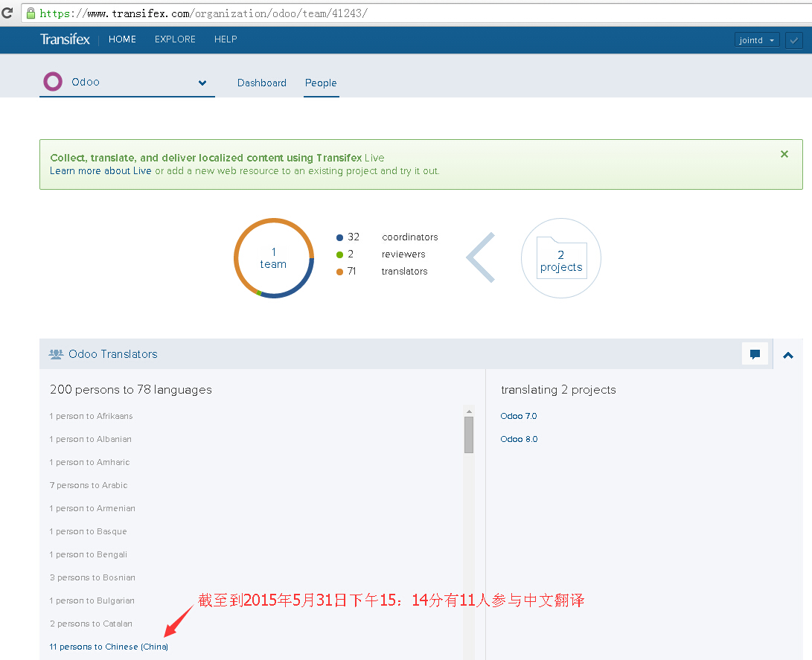Dismiss the Transifex Live banner

[784, 154]
